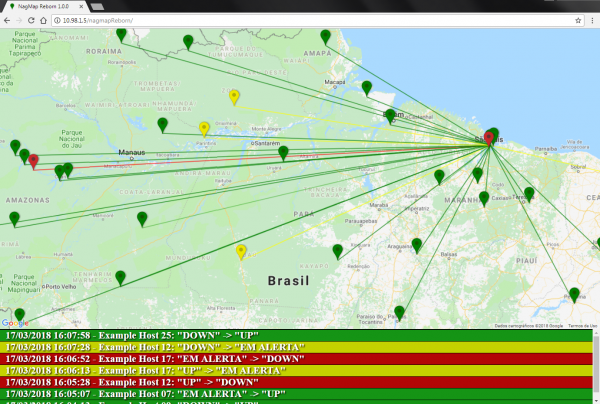Click the yellow marker near Rondônia
Viewport: 600px width, 404px height.
(241, 251)
